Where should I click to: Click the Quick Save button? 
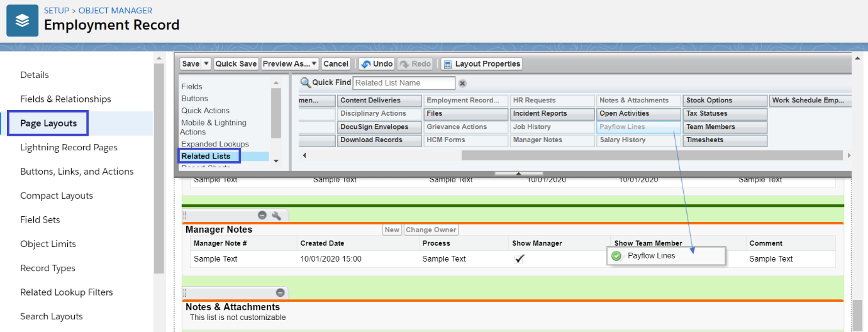click(x=236, y=64)
